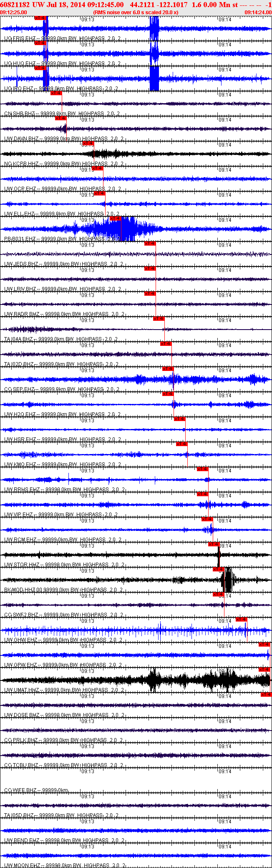The height and width of the screenshot is (868, 272).
Task: Click the red pick flag on UW GHW trace
Action: coord(242,619)
